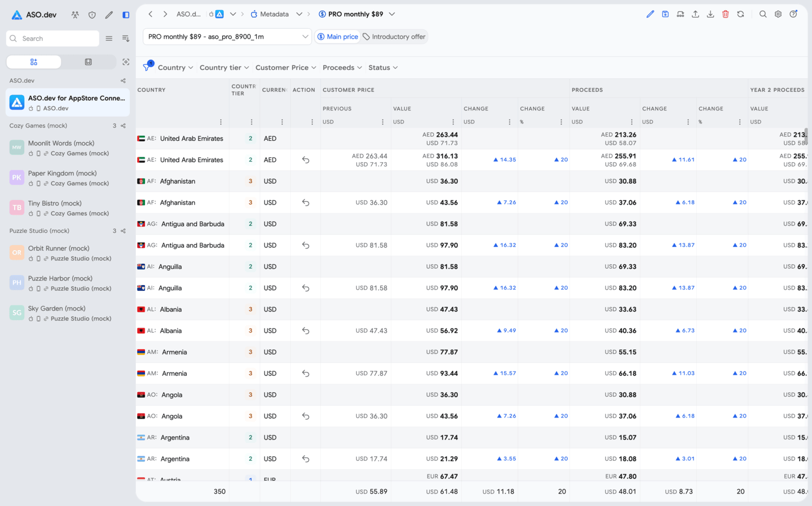Expand the Metadata breadcrumb chevron

point(299,14)
